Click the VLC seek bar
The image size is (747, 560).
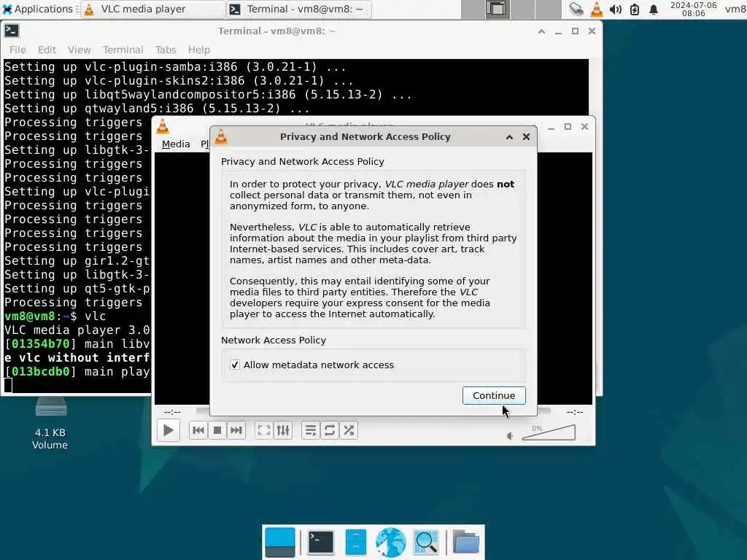373,411
